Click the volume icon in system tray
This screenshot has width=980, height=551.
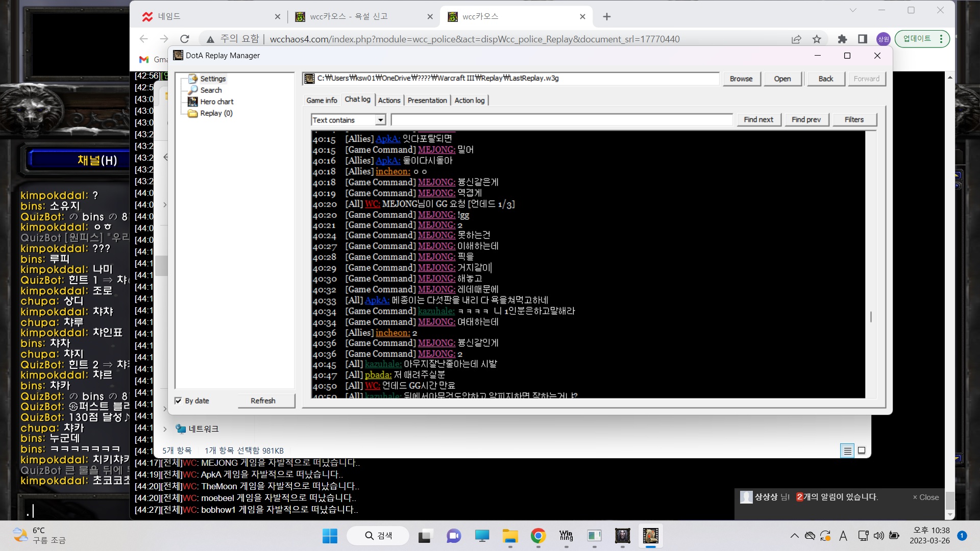[878, 536]
